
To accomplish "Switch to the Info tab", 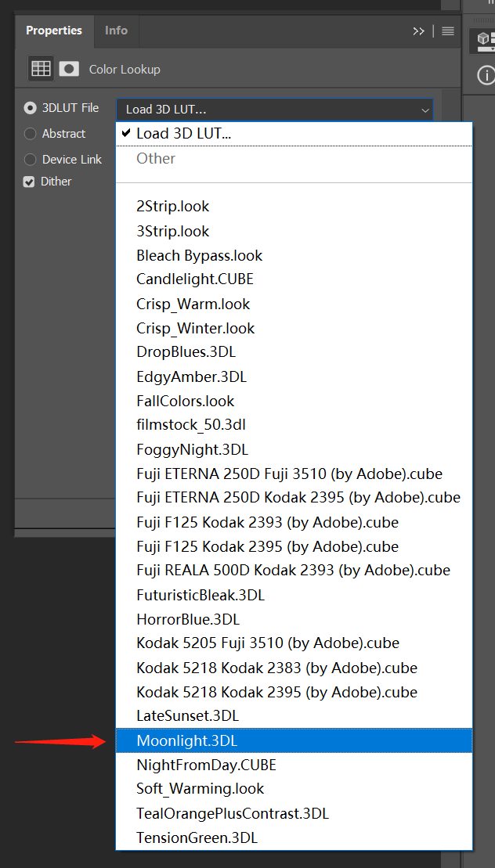I will point(116,31).
